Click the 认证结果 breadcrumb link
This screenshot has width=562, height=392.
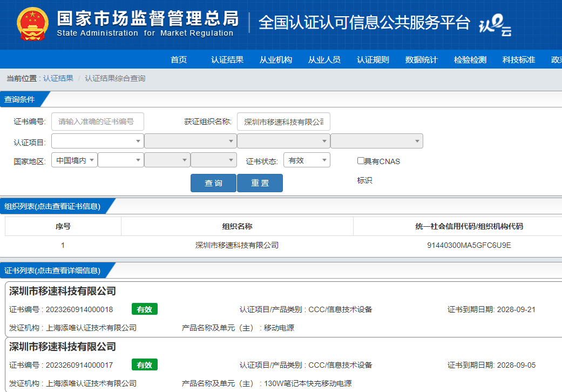click(58, 78)
